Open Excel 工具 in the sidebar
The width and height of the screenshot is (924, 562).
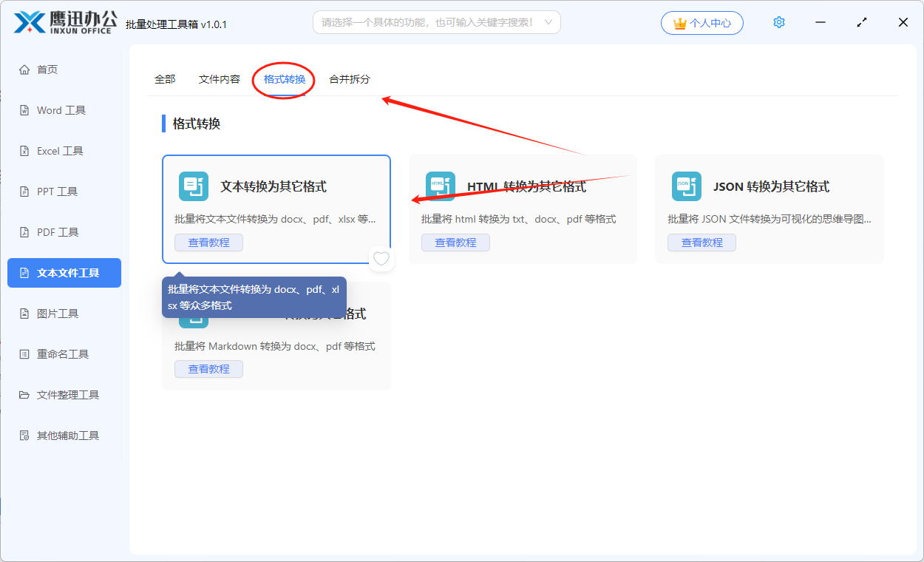point(64,151)
